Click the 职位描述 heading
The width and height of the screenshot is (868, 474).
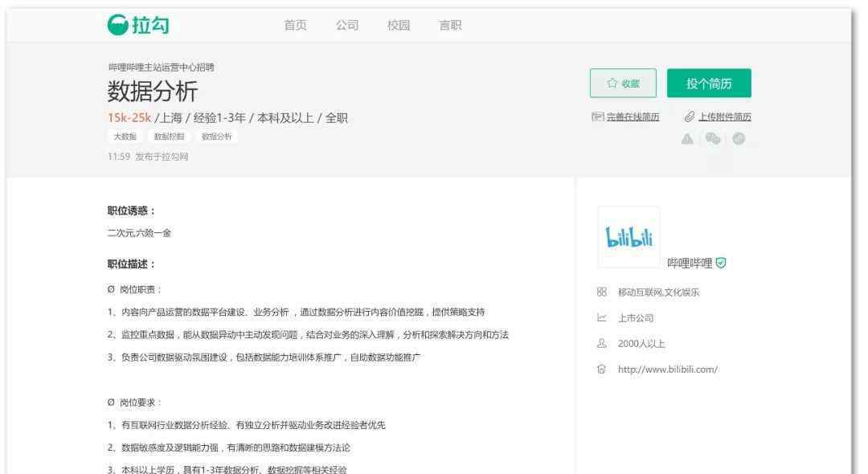tap(131, 264)
